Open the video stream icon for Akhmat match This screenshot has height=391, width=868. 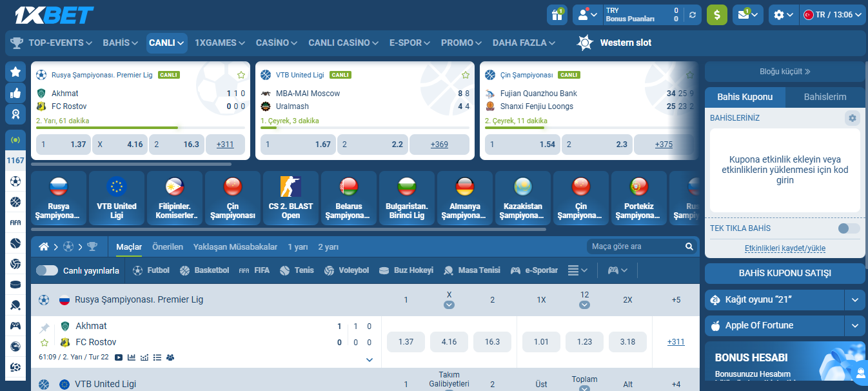[x=119, y=357]
